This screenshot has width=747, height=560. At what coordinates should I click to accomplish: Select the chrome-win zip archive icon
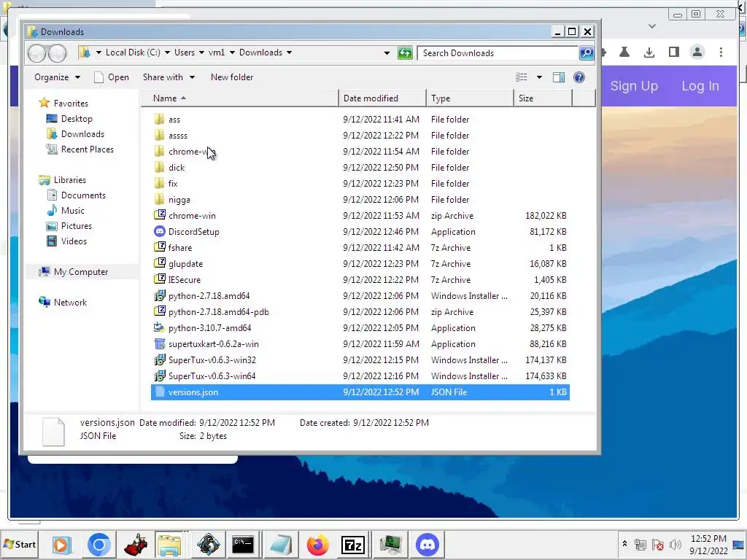160,215
